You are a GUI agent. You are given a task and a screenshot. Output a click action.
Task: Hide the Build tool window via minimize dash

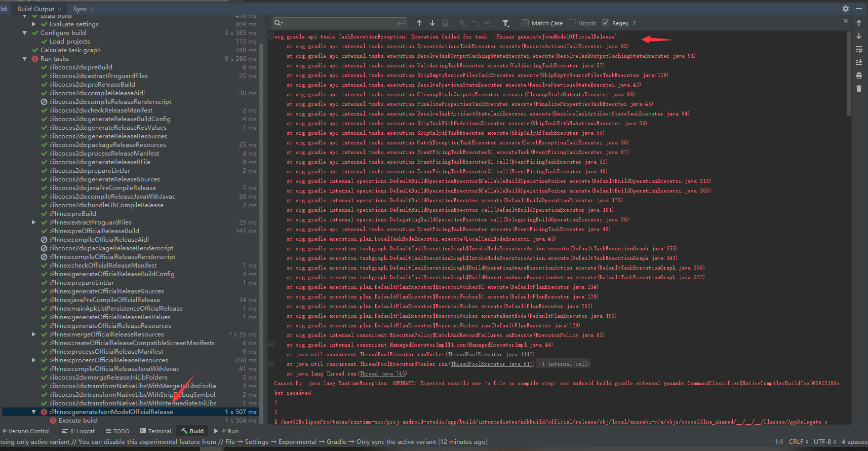[x=859, y=9]
